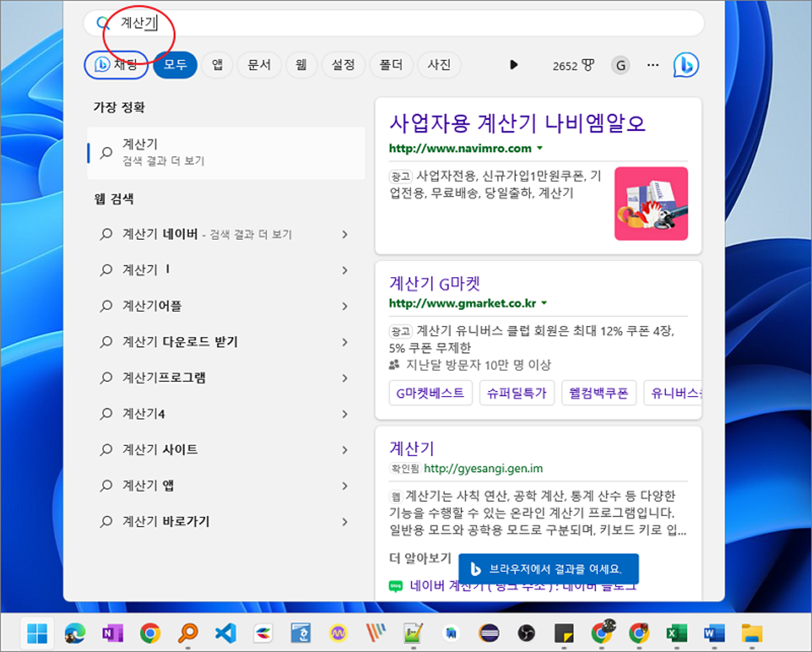Open the Bing chat icon at top right
The height and width of the screenshot is (652, 812).
point(686,65)
